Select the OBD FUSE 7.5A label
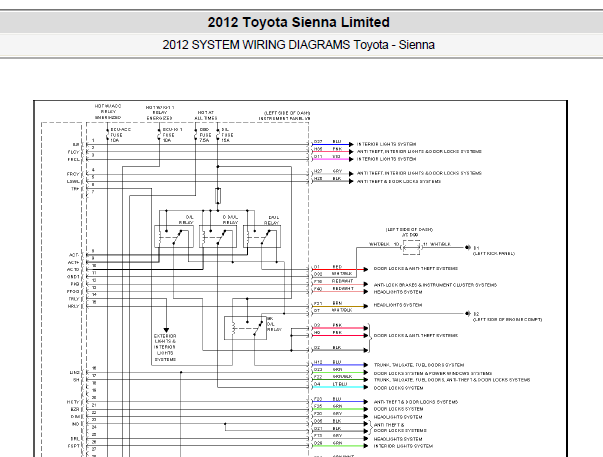This screenshot has height=457, width=603. click(205, 135)
